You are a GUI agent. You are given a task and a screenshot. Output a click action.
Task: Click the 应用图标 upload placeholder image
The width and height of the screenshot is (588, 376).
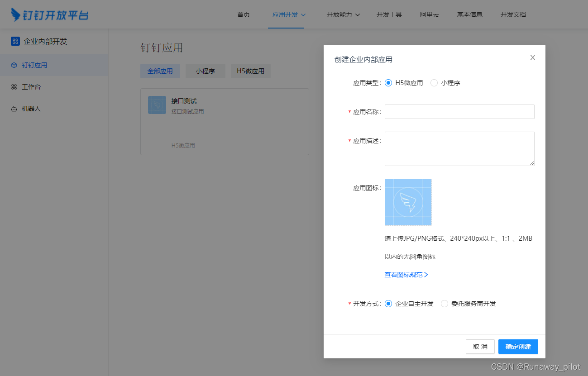408,202
